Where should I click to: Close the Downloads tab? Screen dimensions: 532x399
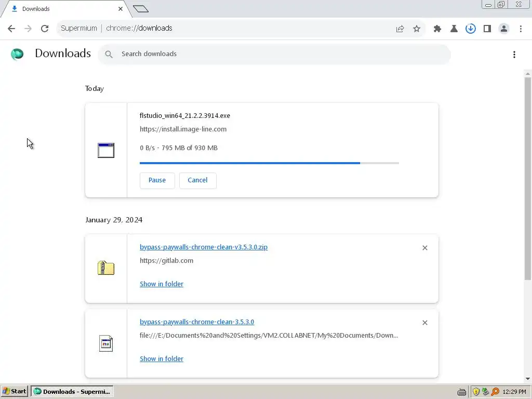(121, 9)
